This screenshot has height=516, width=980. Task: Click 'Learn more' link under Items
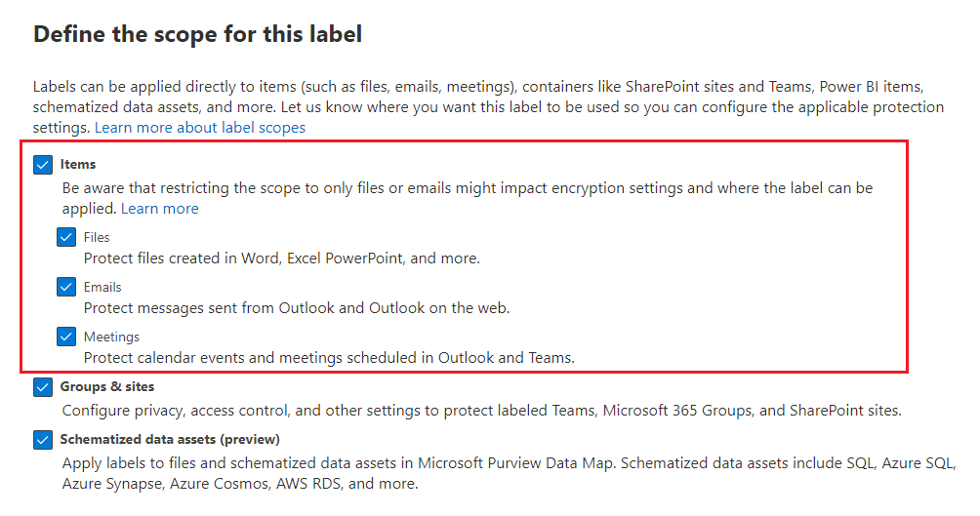(x=159, y=209)
